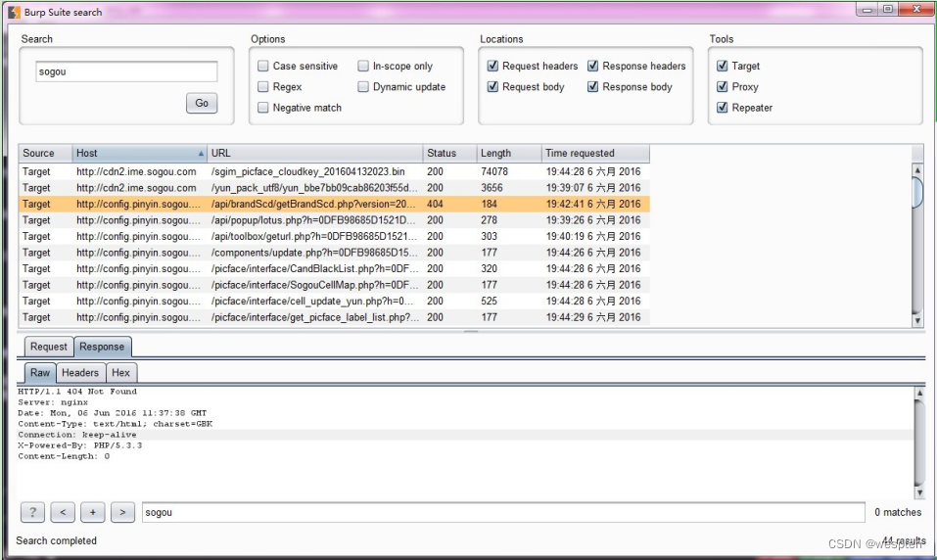Select row with get_picface_label_list.php URL
This screenshot has height=560, width=937.
334,317
